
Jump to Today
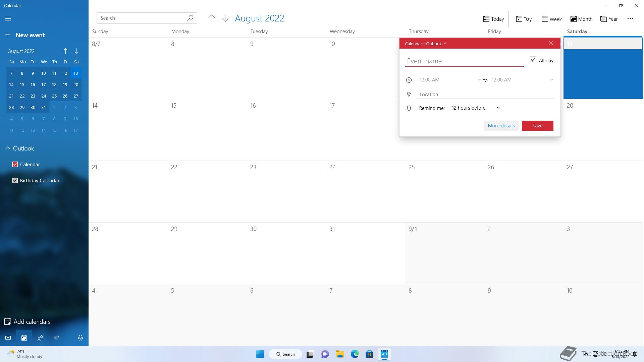point(493,19)
